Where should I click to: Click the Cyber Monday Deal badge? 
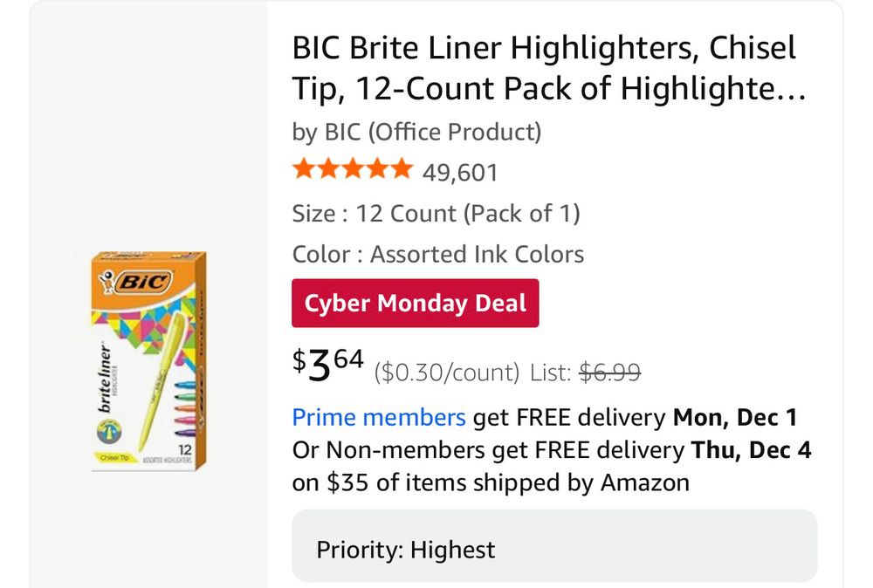(x=416, y=304)
